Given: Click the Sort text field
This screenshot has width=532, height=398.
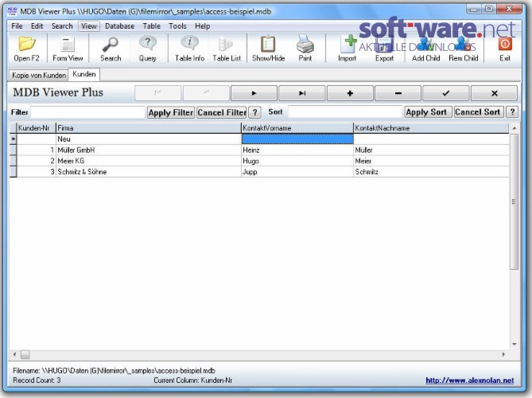Looking at the screenshot, I should tap(345, 112).
